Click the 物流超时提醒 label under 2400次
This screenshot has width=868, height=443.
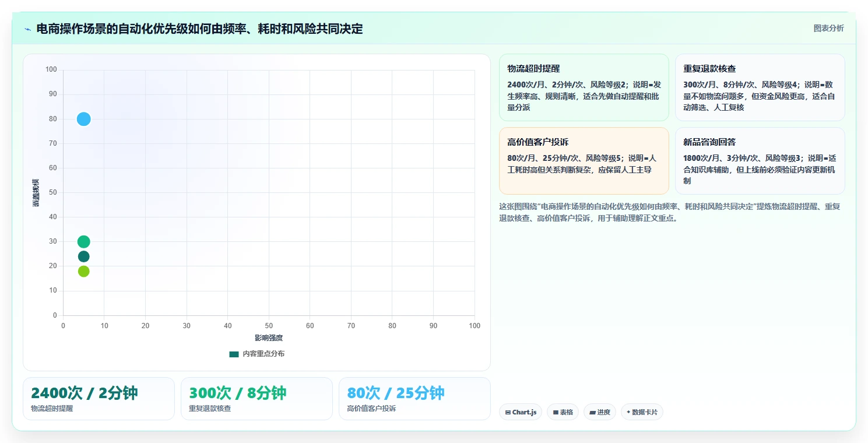click(52, 409)
